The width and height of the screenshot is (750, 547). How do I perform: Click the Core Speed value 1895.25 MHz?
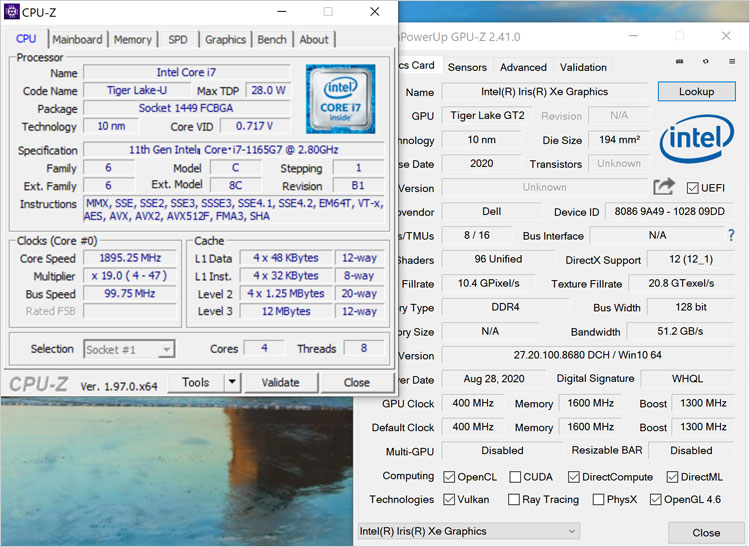130,258
